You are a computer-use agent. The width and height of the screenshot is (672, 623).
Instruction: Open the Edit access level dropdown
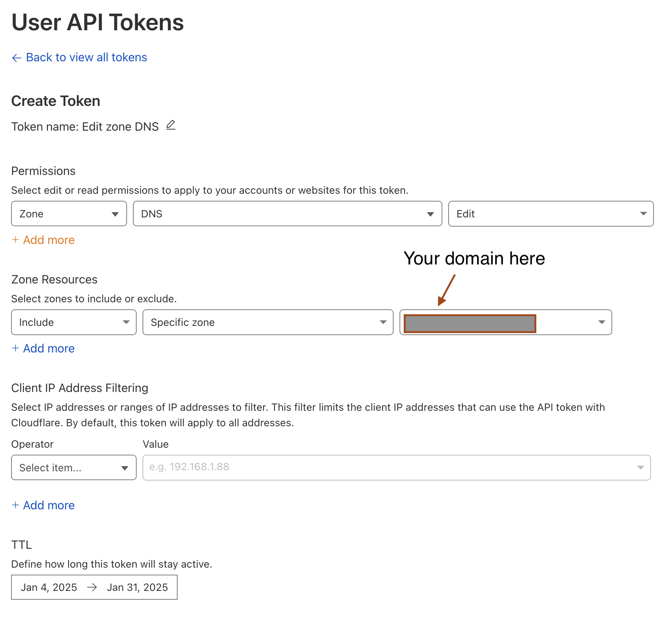coord(551,214)
